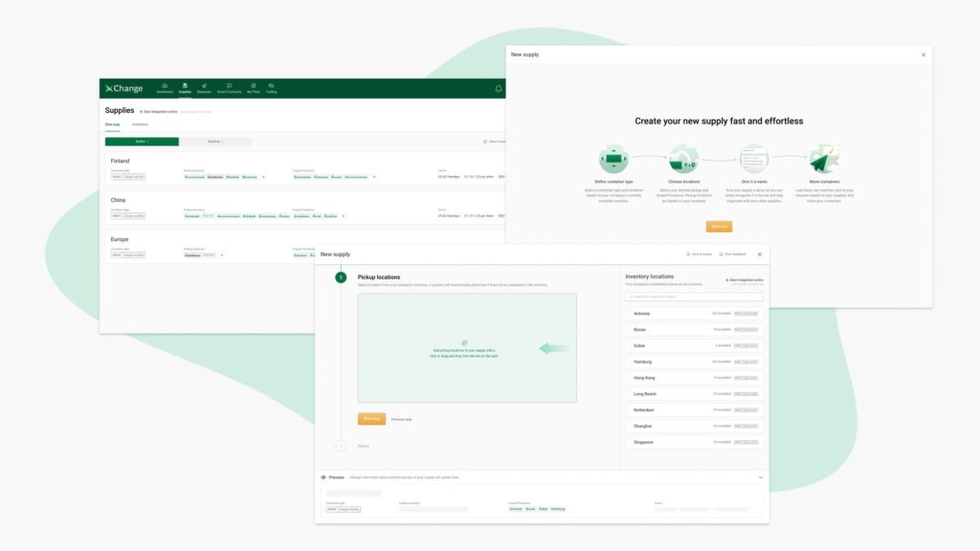The height and width of the screenshot is (551, 980).
Task: Add Long Beach from inventory locations
Action: point(694,394)
